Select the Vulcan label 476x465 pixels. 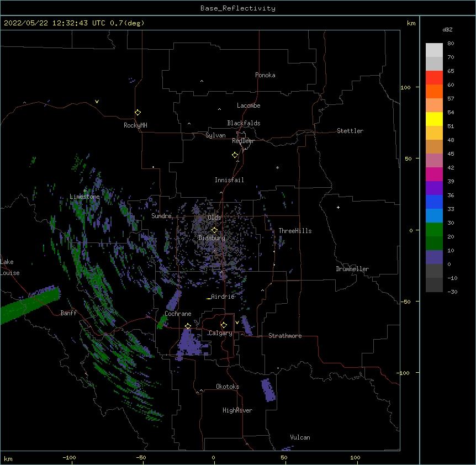300,437
